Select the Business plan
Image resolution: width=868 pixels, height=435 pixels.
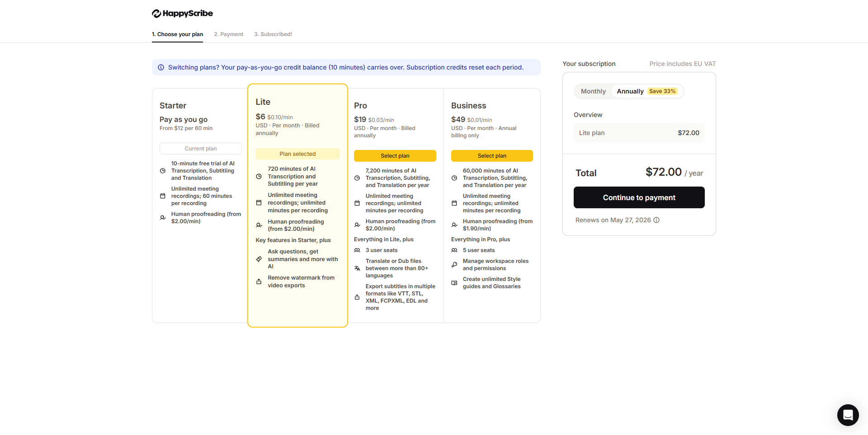[x=492, y=156]
